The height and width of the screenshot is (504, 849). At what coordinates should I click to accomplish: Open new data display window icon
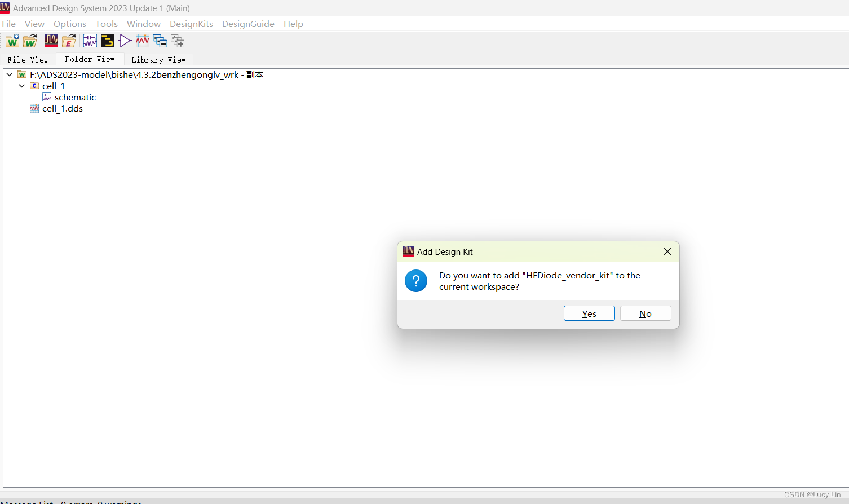143,41
